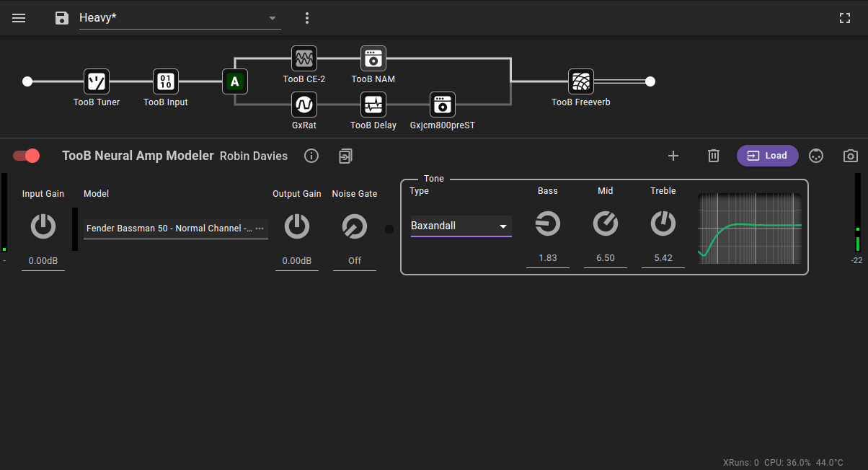
Task: Open plugin info for Neural Amp Modeler
Action: [x=311, y=156]
